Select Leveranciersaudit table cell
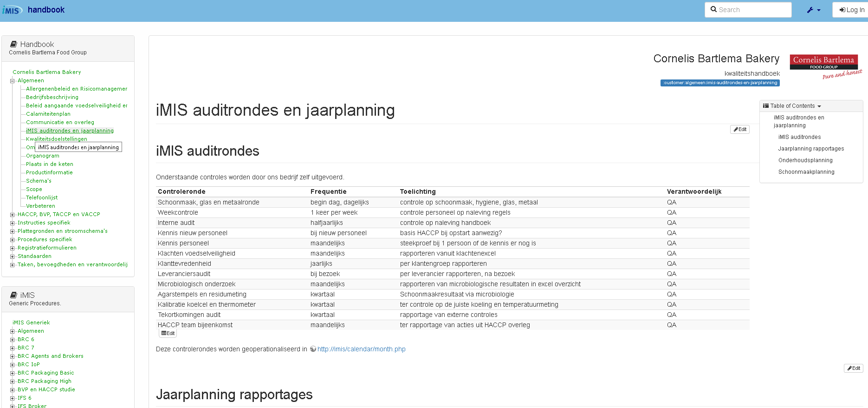The height and width of the screenshot is (408, 868). pyautogui.click(x=184, y=274)
